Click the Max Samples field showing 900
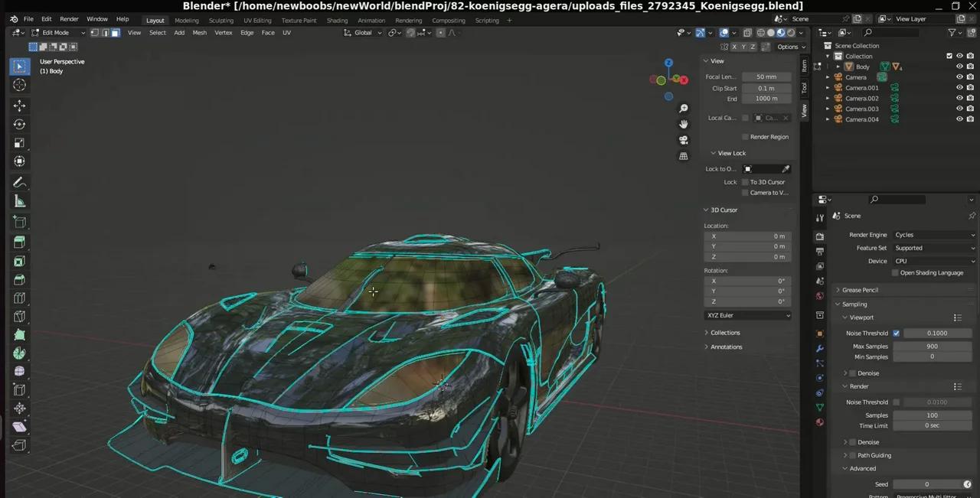980x498 pixels. pos(932,347)
